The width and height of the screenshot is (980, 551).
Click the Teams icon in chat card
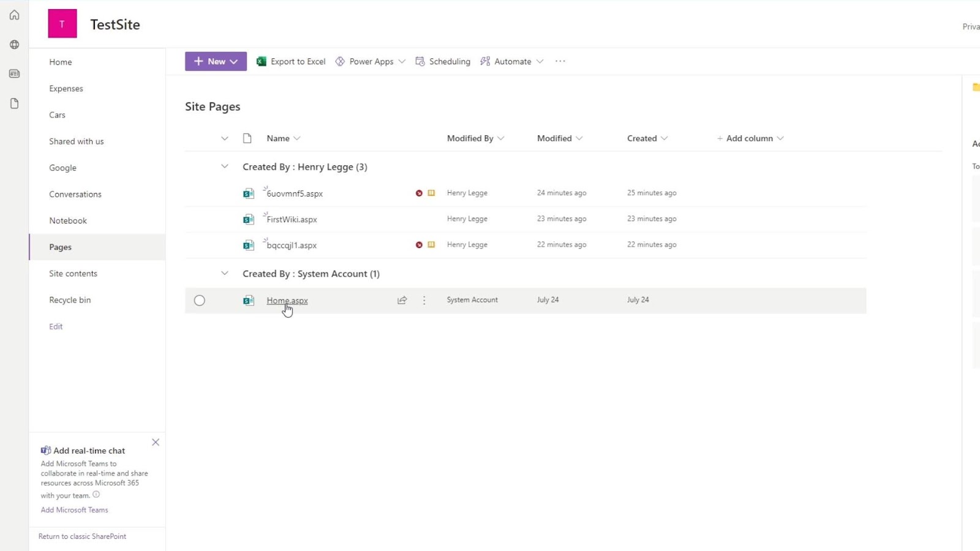[46, 451]
